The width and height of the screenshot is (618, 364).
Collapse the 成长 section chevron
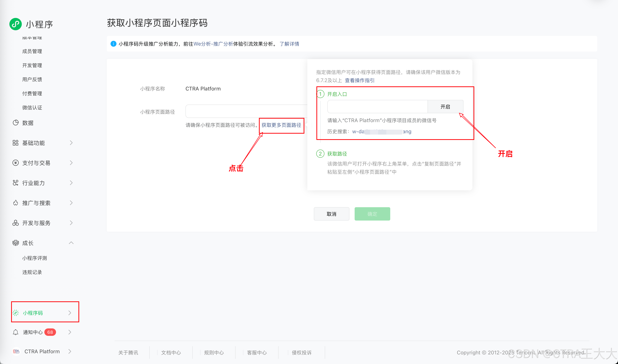pyautogui.click(x=71, y=243)
